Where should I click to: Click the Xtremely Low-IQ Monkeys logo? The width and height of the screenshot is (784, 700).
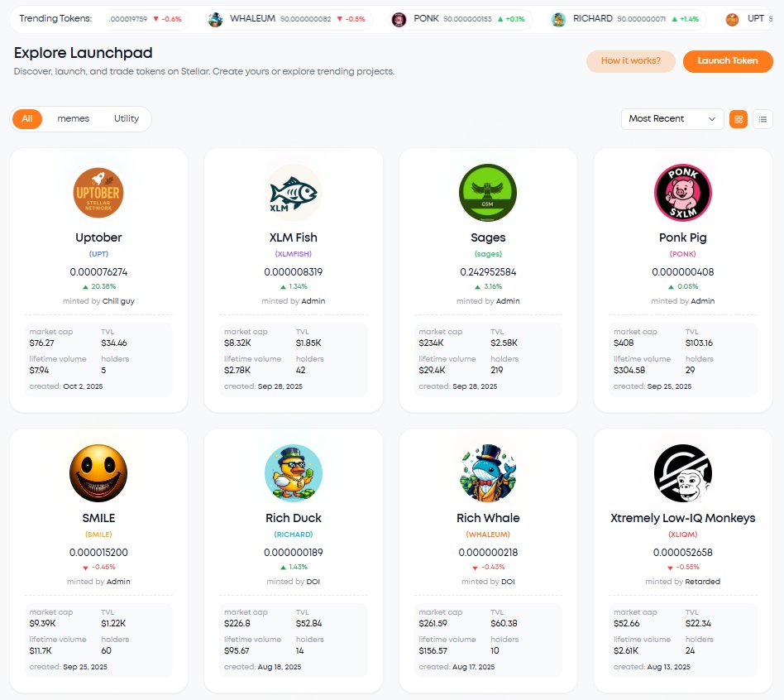(682, 472)
